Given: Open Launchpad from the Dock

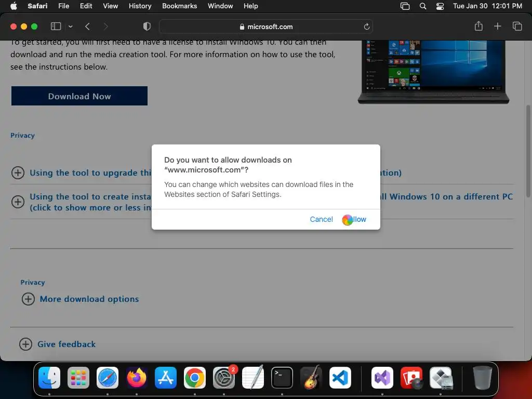Looking at the screenshot, I should pyautogui.click(x=78, y=377).
